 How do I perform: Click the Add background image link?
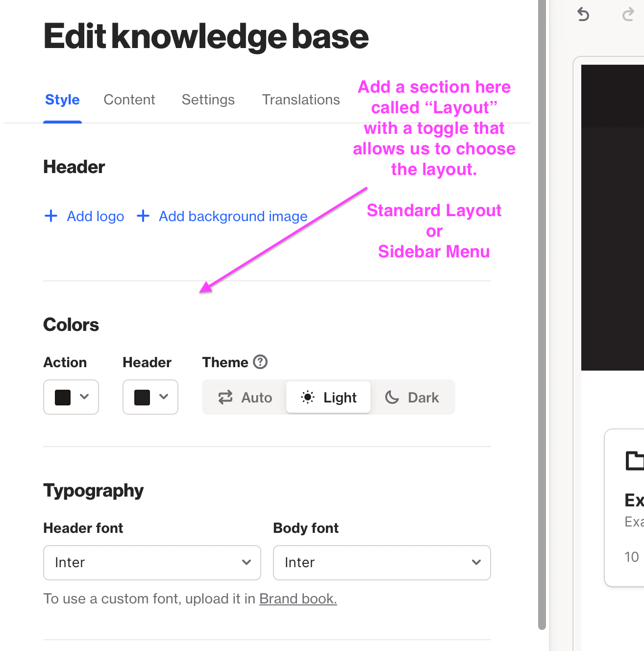coord(233,216)
